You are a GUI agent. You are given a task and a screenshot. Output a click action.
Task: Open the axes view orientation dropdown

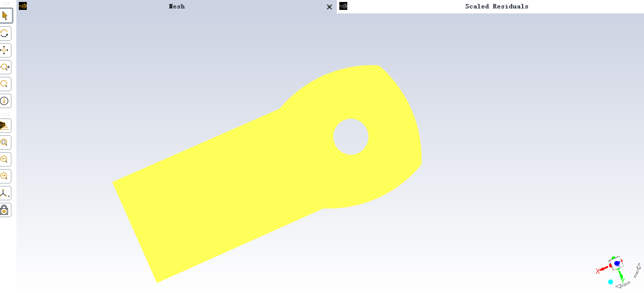coord(5,193)
